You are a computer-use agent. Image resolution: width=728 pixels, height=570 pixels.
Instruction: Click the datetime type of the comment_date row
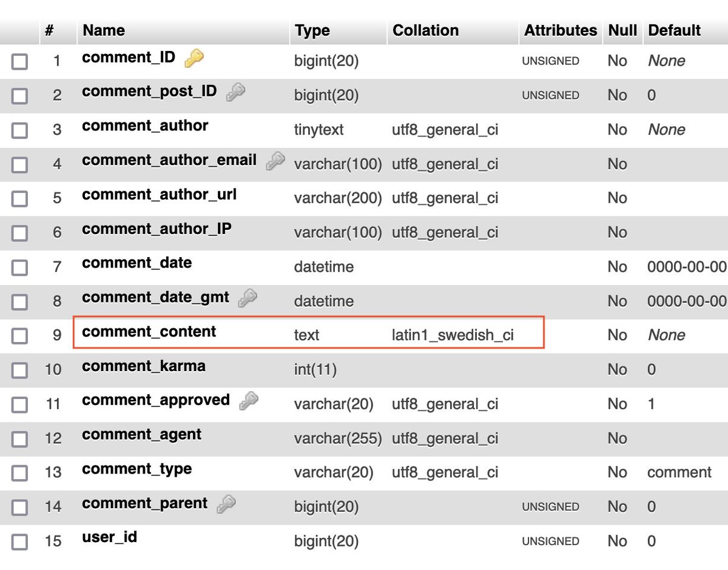coord(324,267)
